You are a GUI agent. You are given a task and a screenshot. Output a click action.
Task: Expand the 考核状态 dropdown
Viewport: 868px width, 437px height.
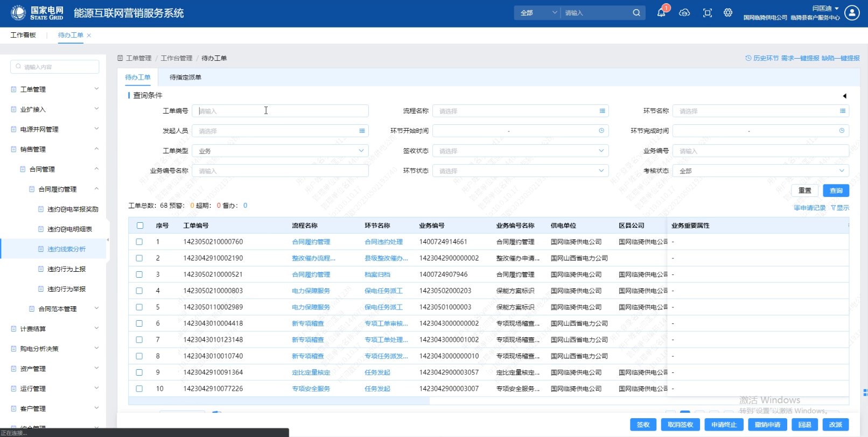point(760,171)
